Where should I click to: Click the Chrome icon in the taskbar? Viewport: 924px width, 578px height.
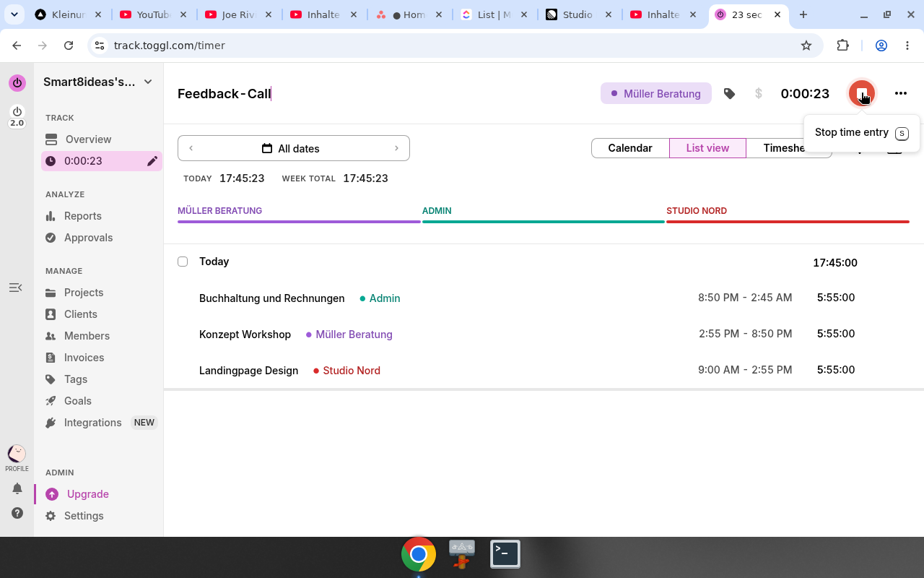[419, 554]
